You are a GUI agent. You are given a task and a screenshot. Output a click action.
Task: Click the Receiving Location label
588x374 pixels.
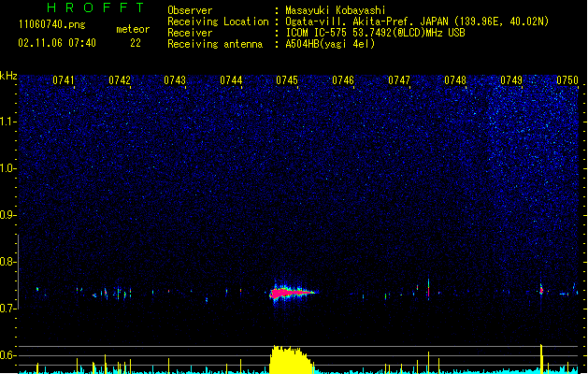tap(218, 22)
